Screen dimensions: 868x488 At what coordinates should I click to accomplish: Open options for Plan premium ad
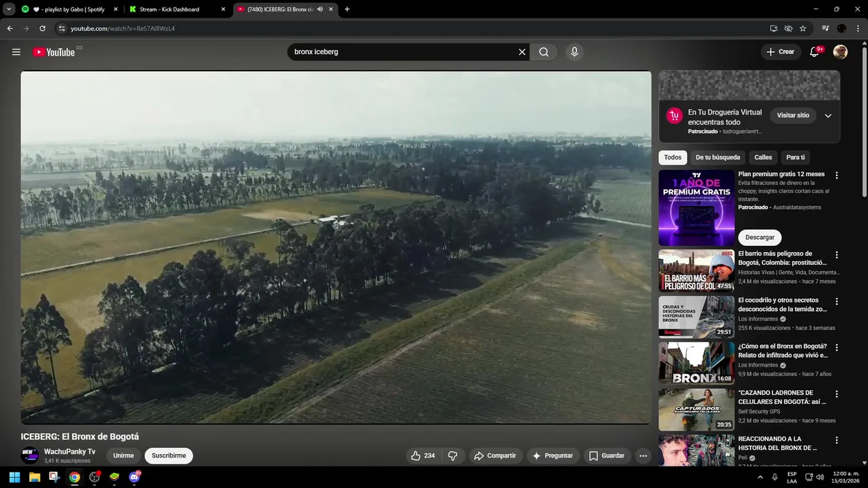(836, 175)
